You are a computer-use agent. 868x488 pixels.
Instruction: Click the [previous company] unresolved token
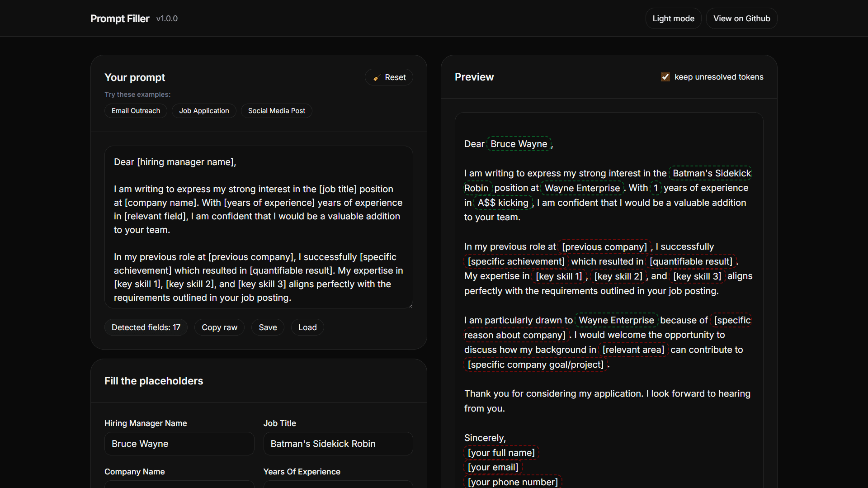tap(604, 247)
